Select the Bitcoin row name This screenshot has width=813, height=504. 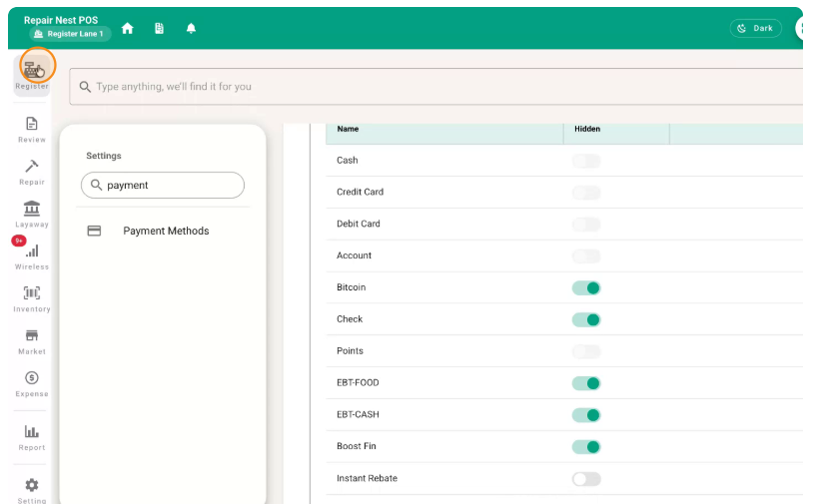click(x=351, y=287)
